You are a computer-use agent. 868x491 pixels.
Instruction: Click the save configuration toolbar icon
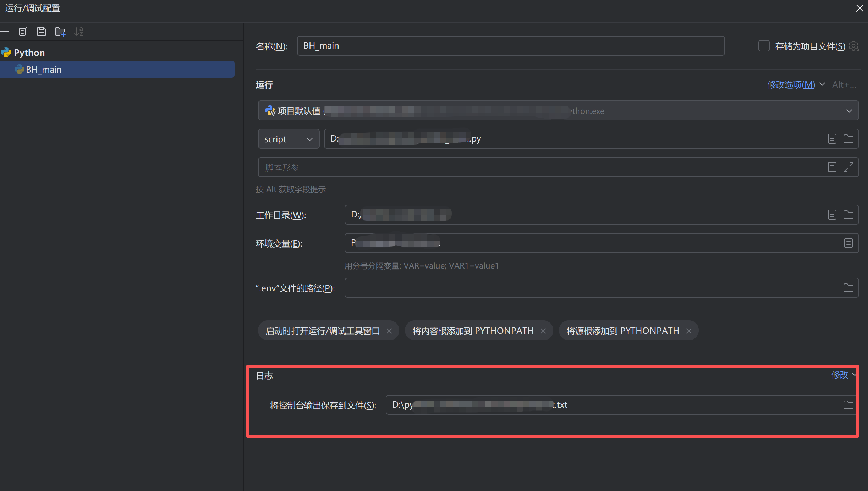(x=42, y=32)
